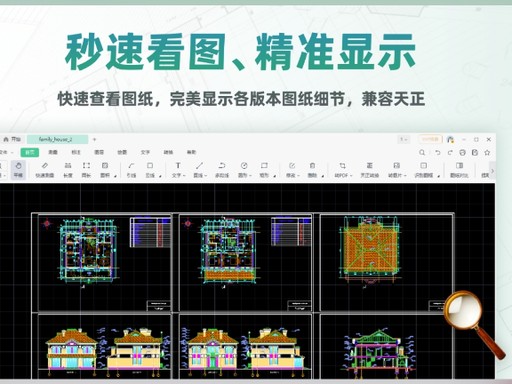
Task: Click the orange VIP button in title bar
Action: (430, 139)
